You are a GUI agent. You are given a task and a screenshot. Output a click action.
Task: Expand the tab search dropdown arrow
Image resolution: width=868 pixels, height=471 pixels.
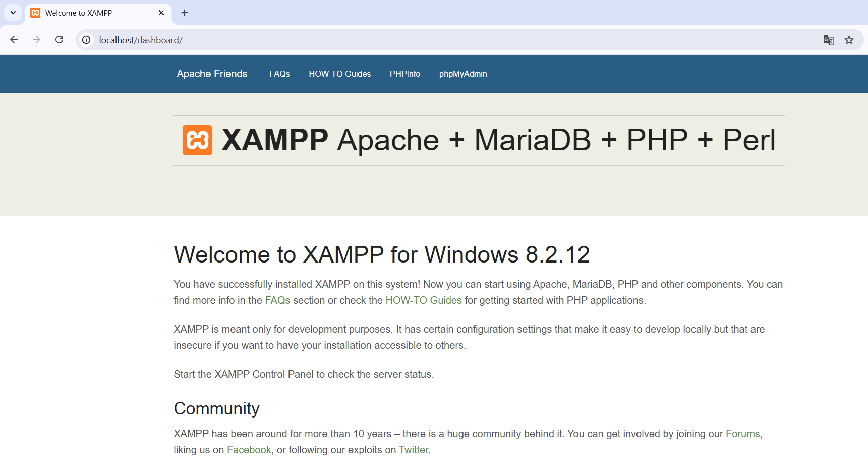click(13, 13)
